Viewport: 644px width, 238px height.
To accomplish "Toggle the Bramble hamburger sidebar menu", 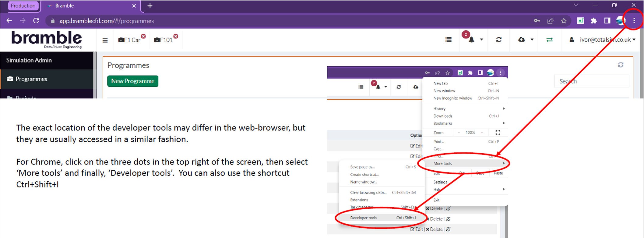I will click(105, 40).
